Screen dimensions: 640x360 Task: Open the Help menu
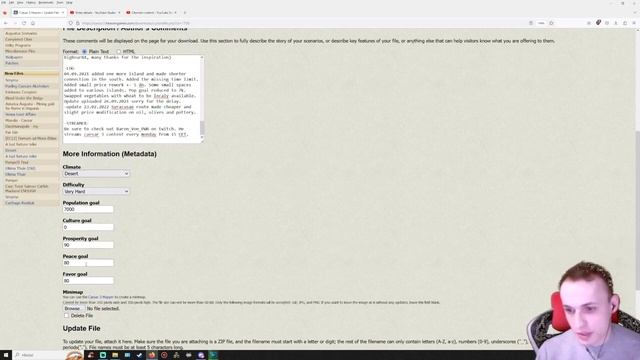coord(69,2)
